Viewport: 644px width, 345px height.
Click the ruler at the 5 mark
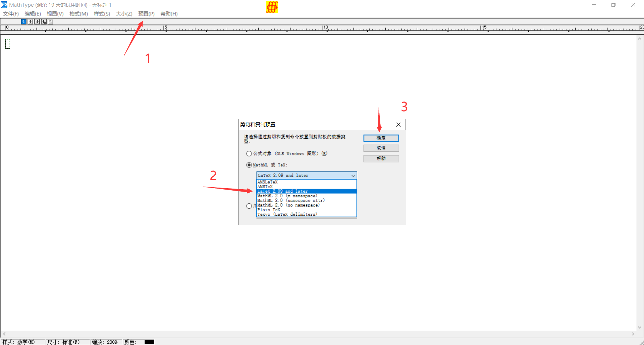165,28
